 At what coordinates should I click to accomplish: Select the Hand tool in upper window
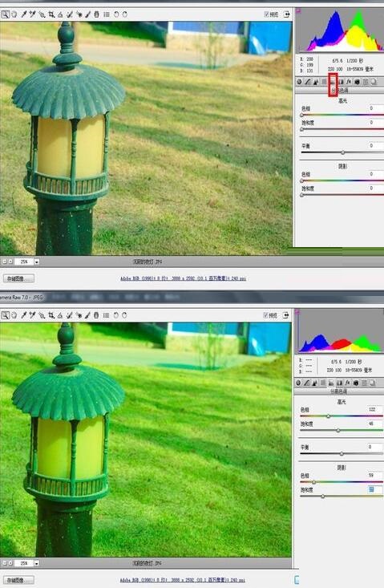14,14
